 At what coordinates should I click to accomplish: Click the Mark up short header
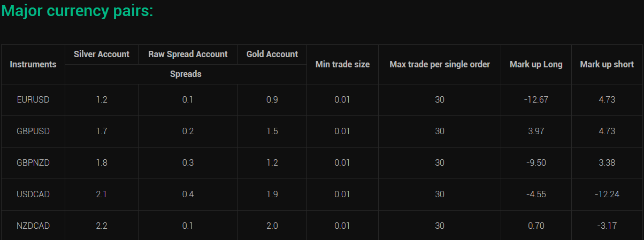click(607, 64)
